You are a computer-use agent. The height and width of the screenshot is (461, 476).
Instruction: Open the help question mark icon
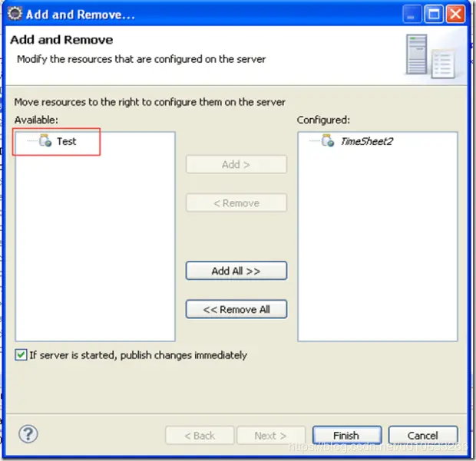coord(28,434)
